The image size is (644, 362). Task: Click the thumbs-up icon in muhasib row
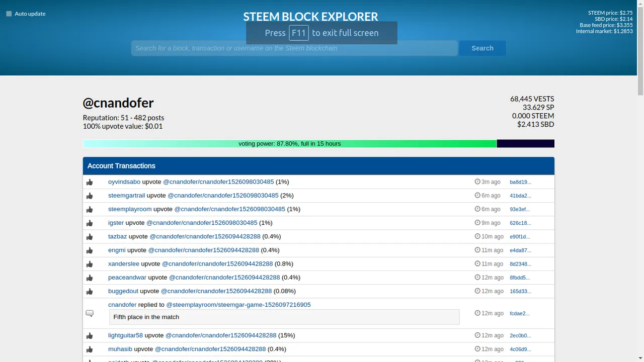90,349
